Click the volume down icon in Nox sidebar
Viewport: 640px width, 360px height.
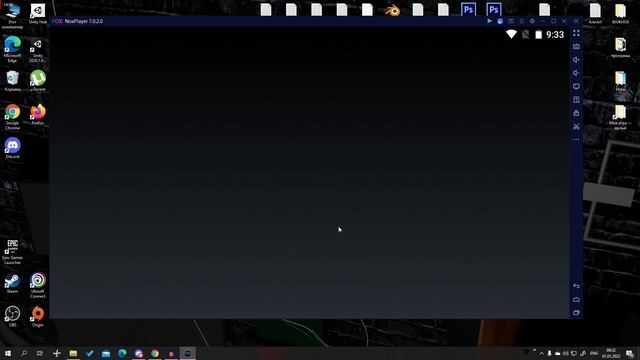(576, 73)
